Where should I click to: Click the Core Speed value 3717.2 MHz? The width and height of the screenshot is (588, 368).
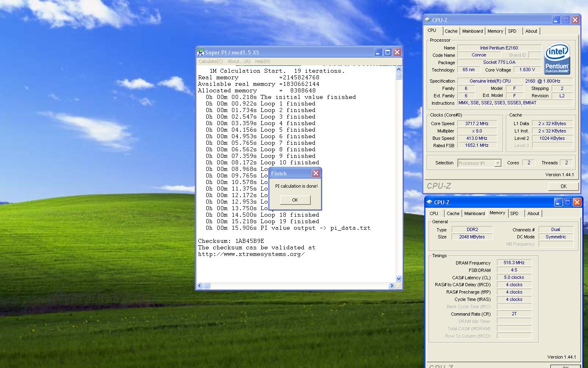coord(477,123)
